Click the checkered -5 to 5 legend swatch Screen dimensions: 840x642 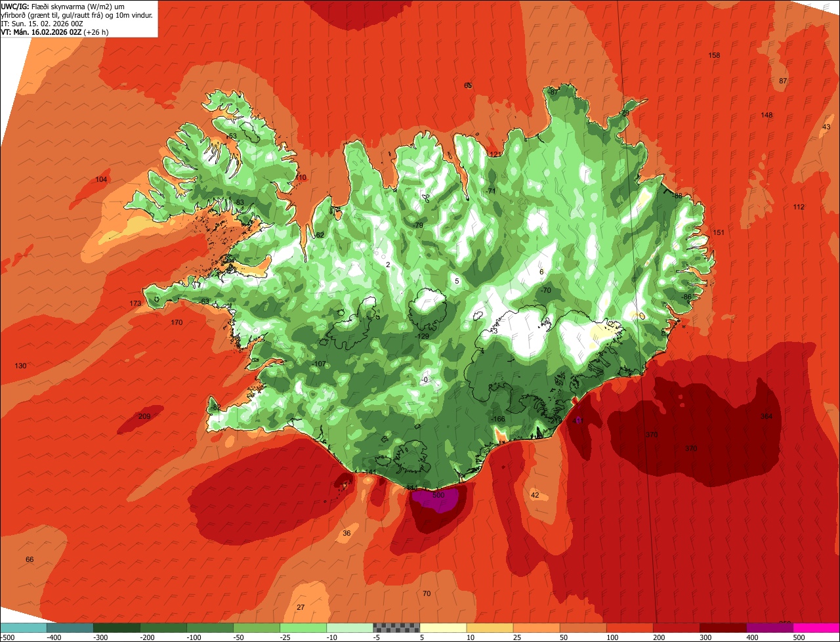pos(396,627)
